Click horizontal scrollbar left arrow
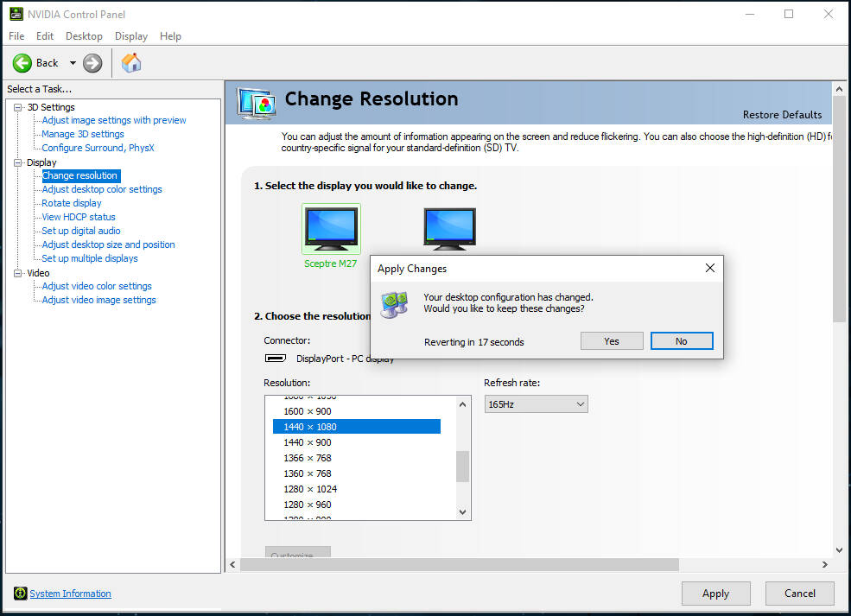Screen dimensions: 851x616 click(x=232, y=564)
